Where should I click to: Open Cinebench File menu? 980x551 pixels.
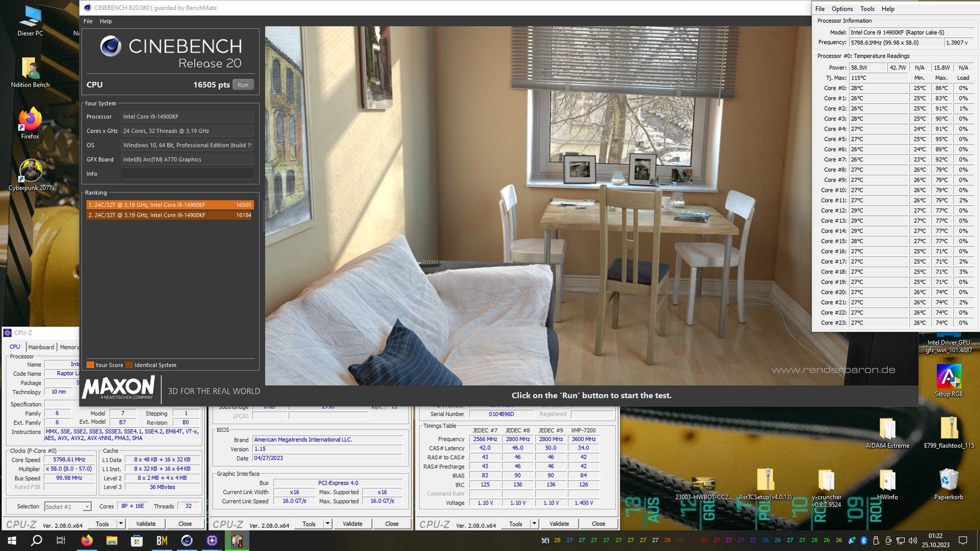pyautogui.click(x=88, y=21)
